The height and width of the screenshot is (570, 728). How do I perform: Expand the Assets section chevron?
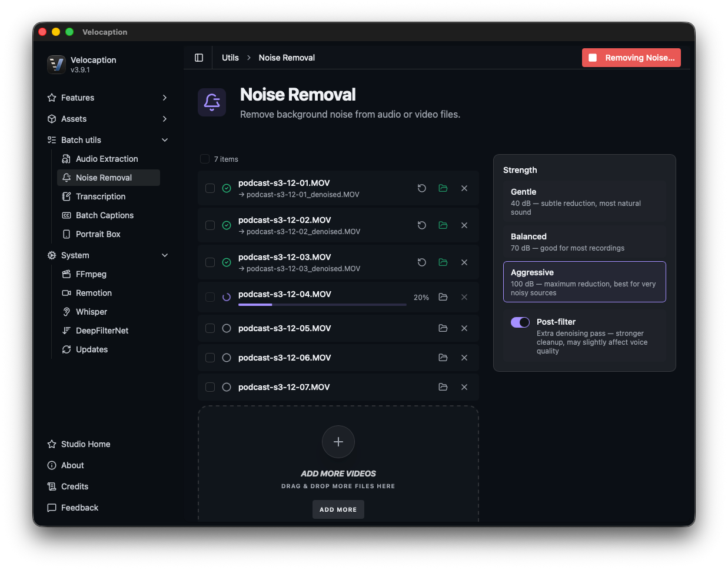(165, 119)
